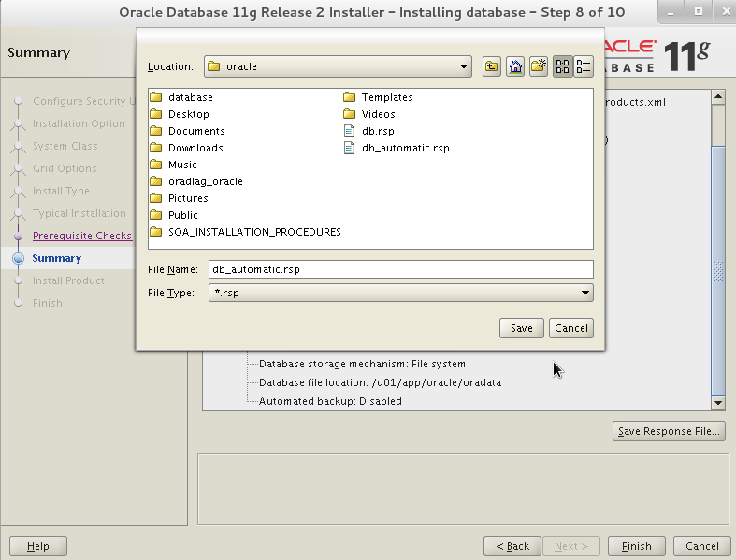
Task: Click the summary vertical scrollbar thumb
Action: click(718, 270)
